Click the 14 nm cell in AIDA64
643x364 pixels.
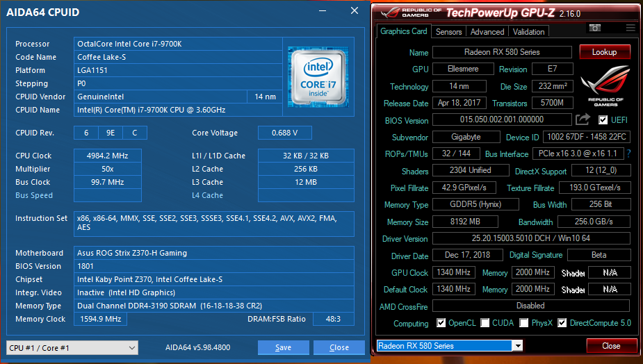(265, 97)
